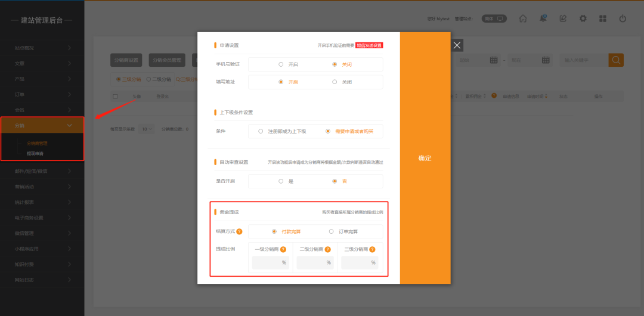Expand the 文章 sidebar menu

42,63
